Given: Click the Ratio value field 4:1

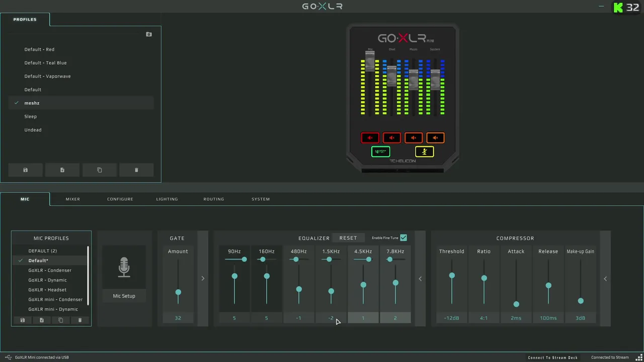Looking at the screenshot, I should 484,318.
